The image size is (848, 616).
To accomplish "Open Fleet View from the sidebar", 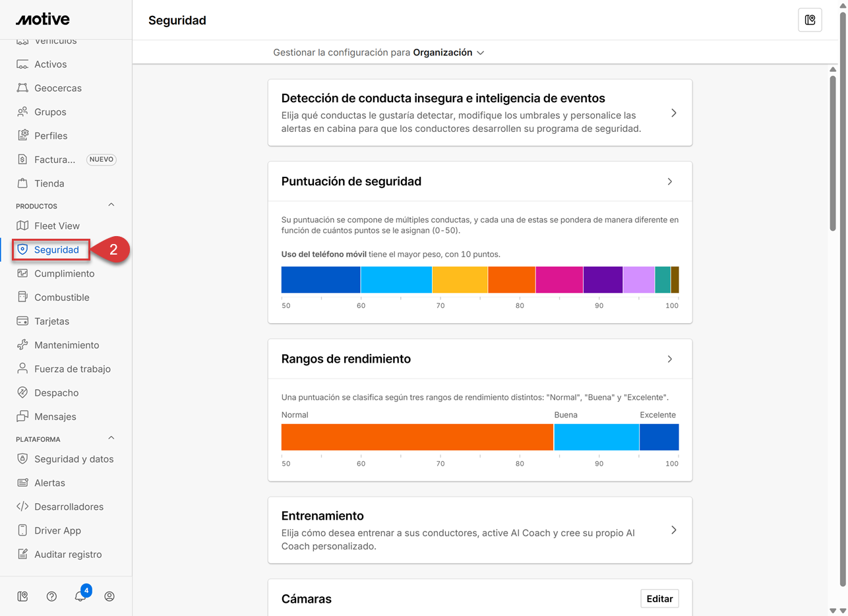I will coord(57,226).
